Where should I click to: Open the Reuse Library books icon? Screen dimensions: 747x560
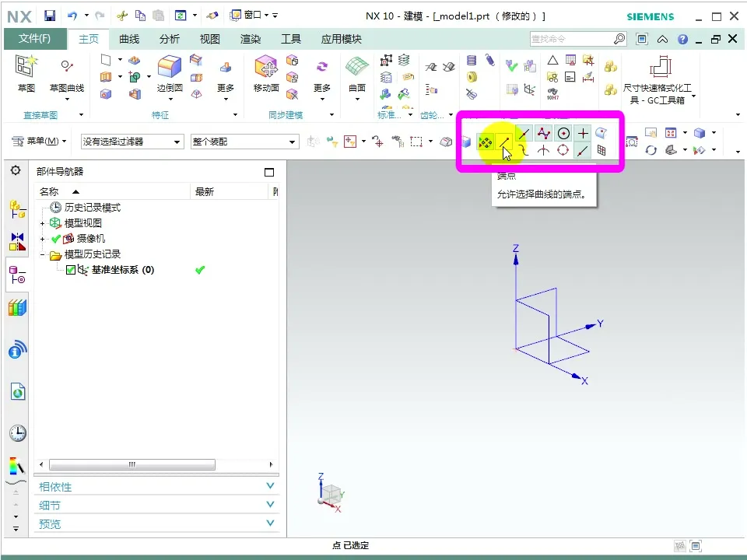pos(17,309)
